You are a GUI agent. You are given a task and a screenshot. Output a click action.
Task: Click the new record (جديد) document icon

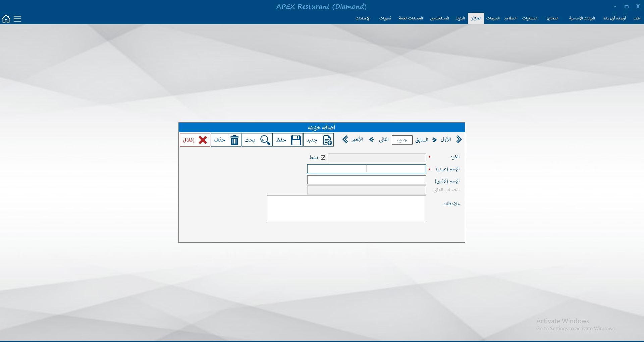pos(327,140)
